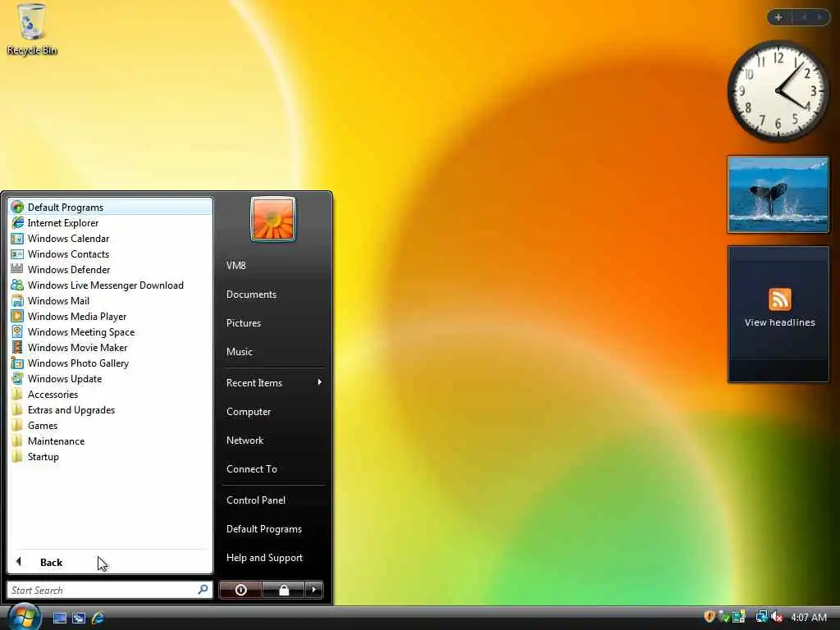
Task: Run Windows Update
Action: pos(110,378)
